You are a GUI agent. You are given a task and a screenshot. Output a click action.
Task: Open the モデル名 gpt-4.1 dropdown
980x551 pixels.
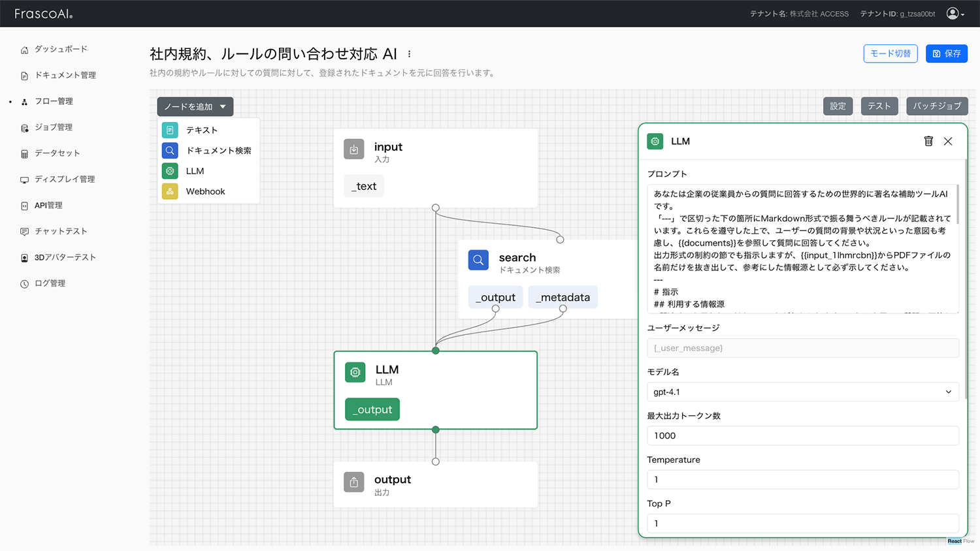click(802, 392)
